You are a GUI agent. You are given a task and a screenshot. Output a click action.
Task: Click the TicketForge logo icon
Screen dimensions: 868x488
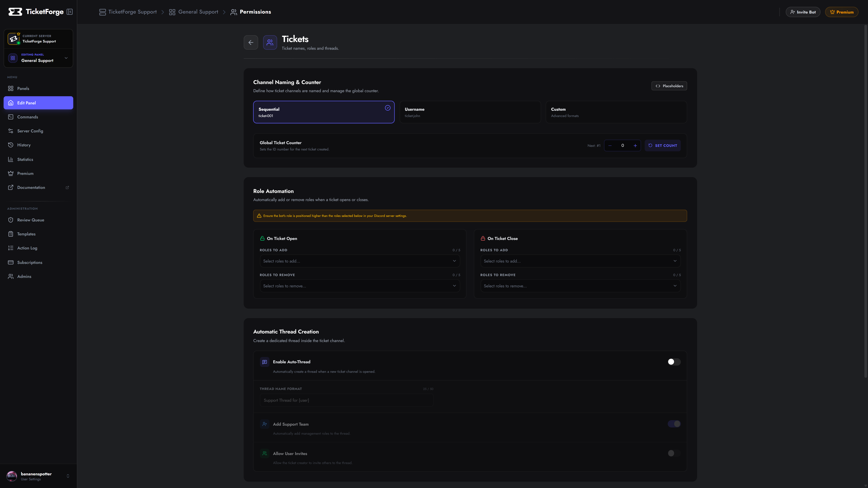tap(15, 12)
